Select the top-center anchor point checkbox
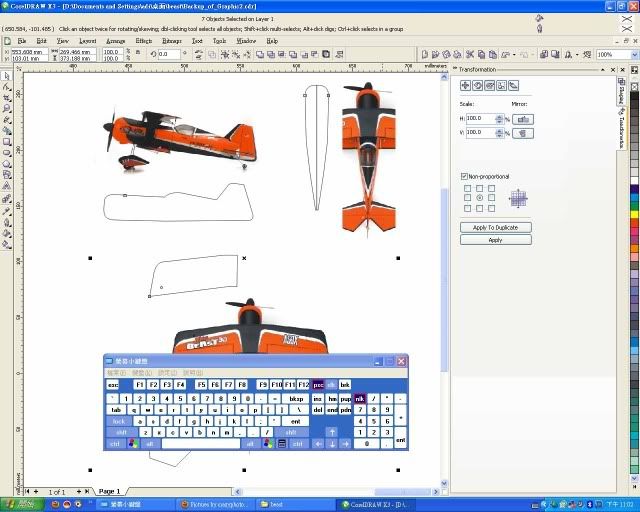This screenshot has height=512, width=640. pyautogui.click(x=480, y=188)
